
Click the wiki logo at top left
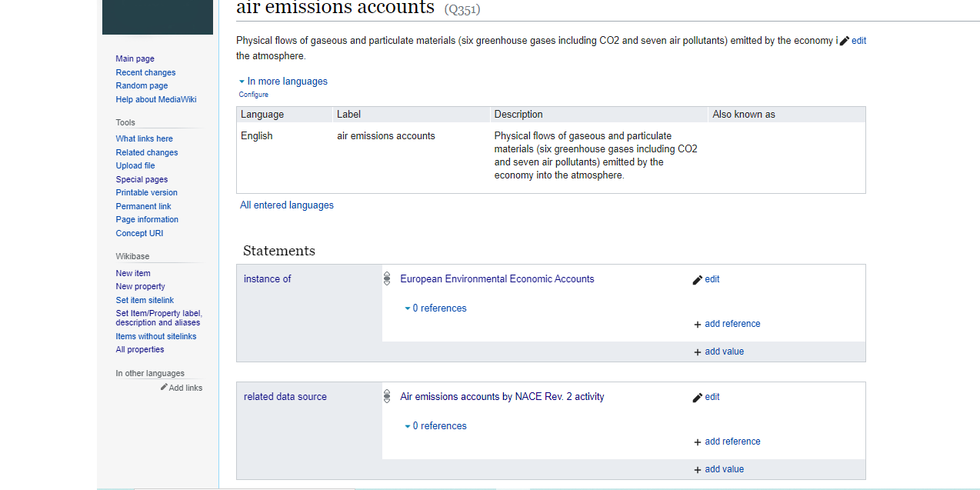[x=158, y=17]
